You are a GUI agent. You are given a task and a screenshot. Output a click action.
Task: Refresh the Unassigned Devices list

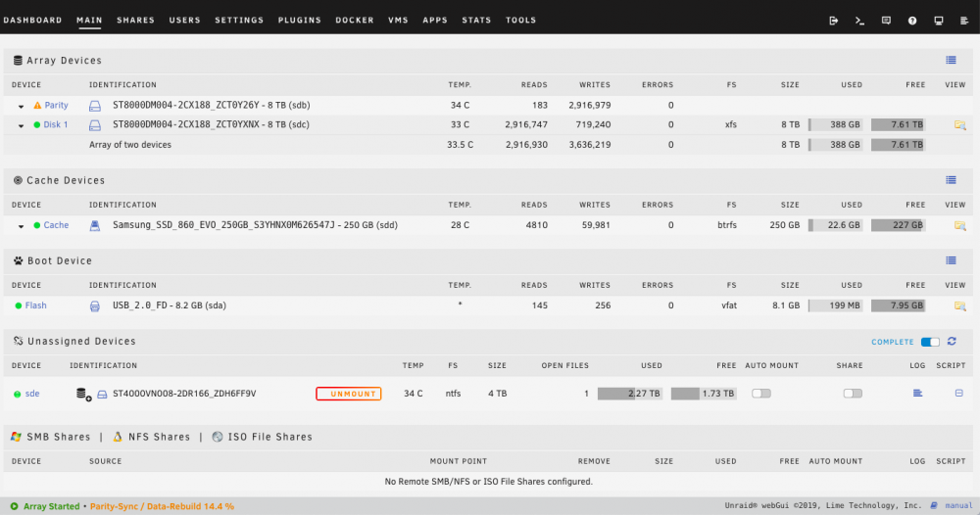coord(952,341)
